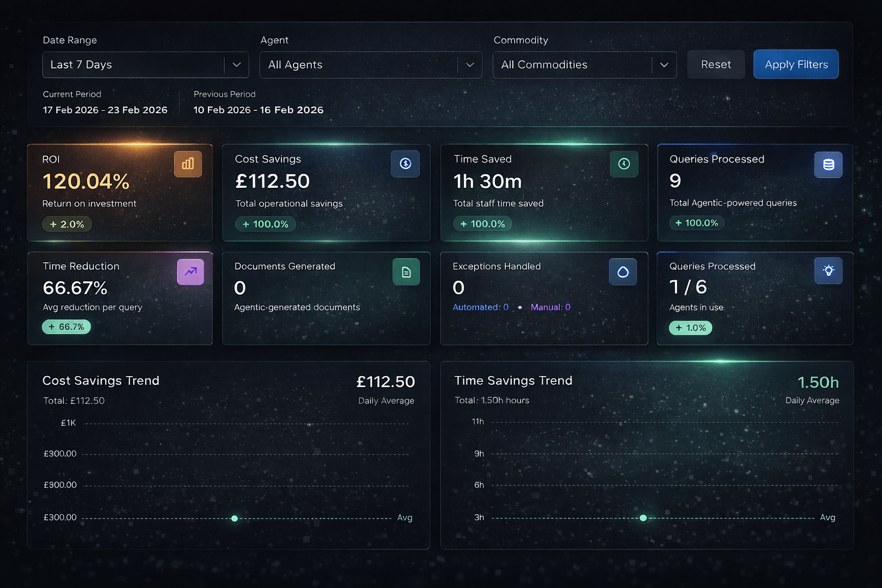
Task: Click the Documents Generated file icon
Action: (406, 272)
